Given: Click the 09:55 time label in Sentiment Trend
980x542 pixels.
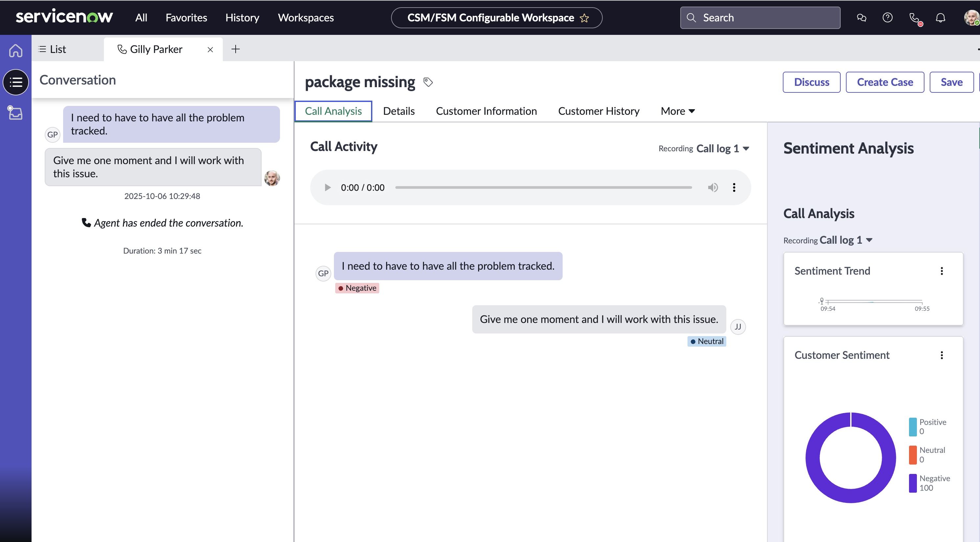Looking at the screenshot, I should click(922, 309).
